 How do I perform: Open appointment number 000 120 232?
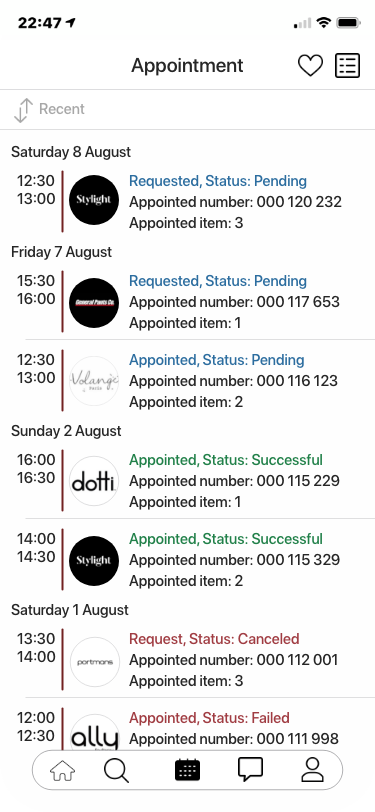point(188,201)
